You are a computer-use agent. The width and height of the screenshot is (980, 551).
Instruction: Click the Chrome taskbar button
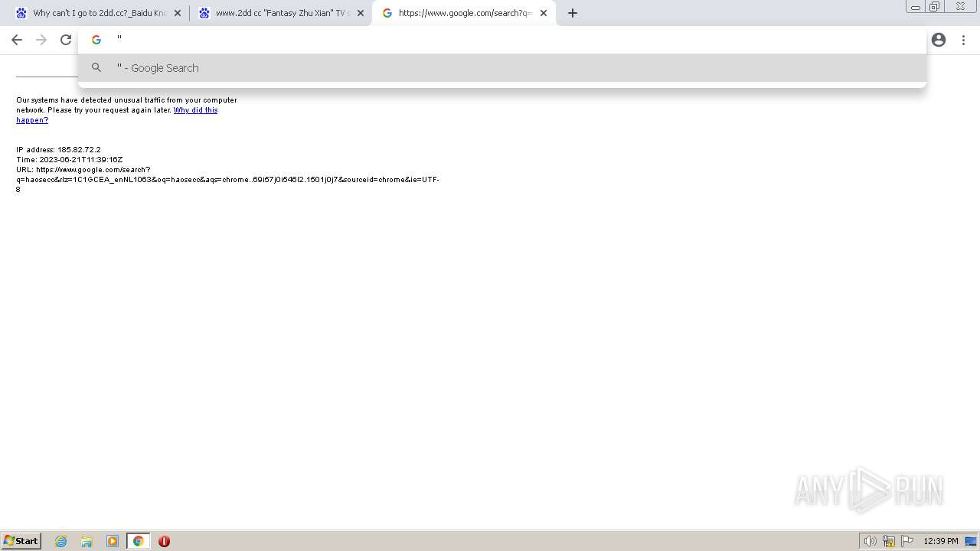(138, 541)
